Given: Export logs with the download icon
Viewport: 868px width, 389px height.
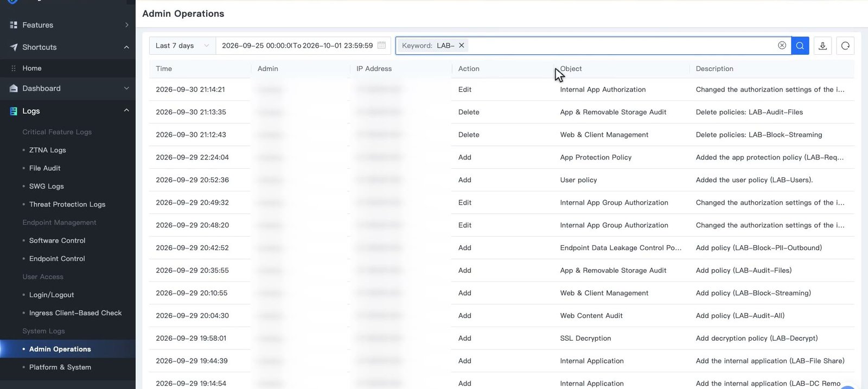Looking at the screenshot, I should pos(822,46).
